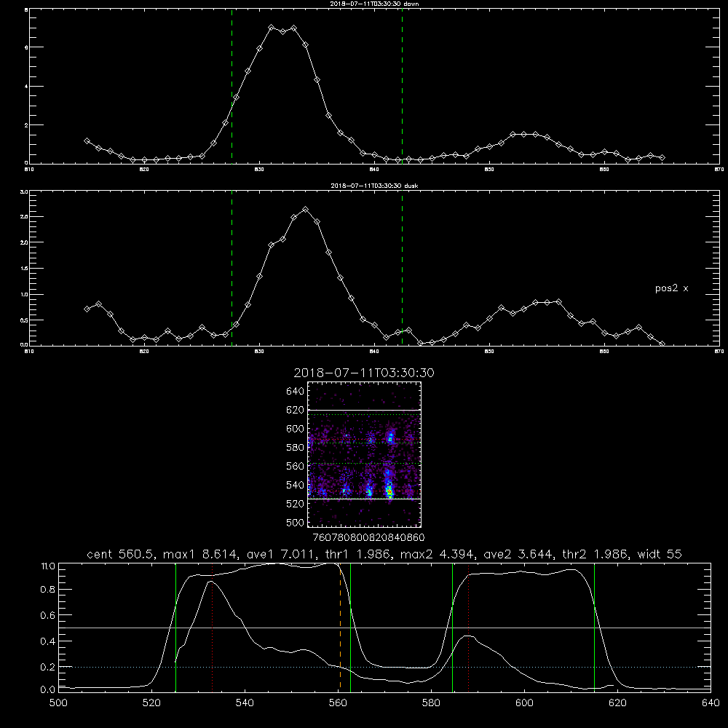728x728 pixels.
Task: Select the right green dashed line in dawn plot
Action: [x=402, y=86]
